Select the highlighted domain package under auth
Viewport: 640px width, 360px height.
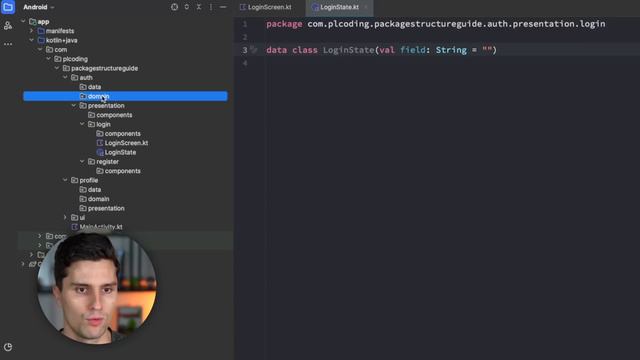pos(125,96)
